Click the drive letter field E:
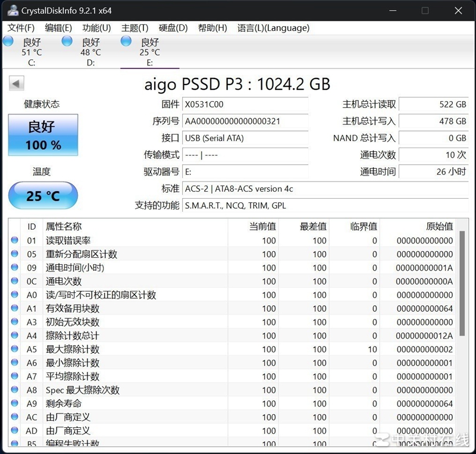The height and width of the screenshot is (454, 476). (245, 172)
